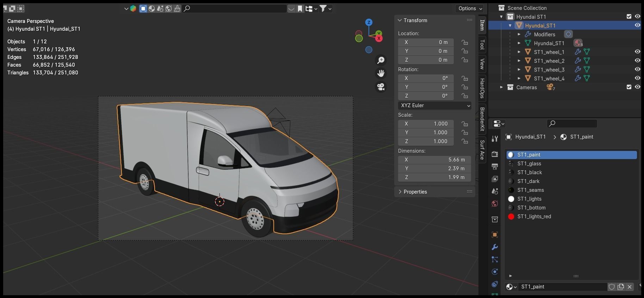Open the category tree dropdown
Screen dimensions: 644x298
pyautogui.click(x=311, y=8)
